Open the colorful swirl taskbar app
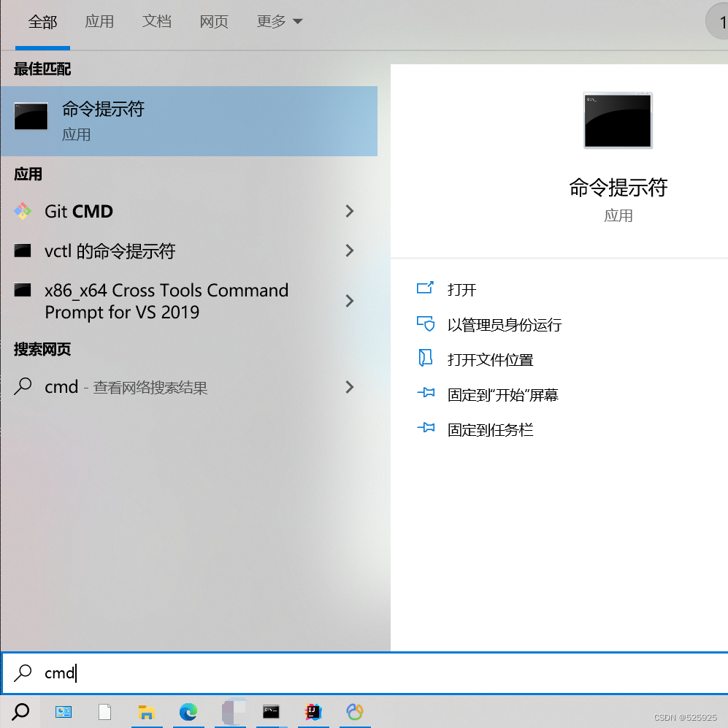Image resolution: width=728 pixels, height=728 pixels. [355, 712]
